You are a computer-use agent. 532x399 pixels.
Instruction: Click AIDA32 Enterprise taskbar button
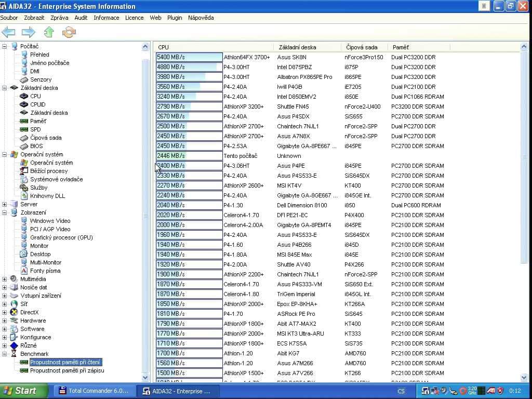point(178,391)
